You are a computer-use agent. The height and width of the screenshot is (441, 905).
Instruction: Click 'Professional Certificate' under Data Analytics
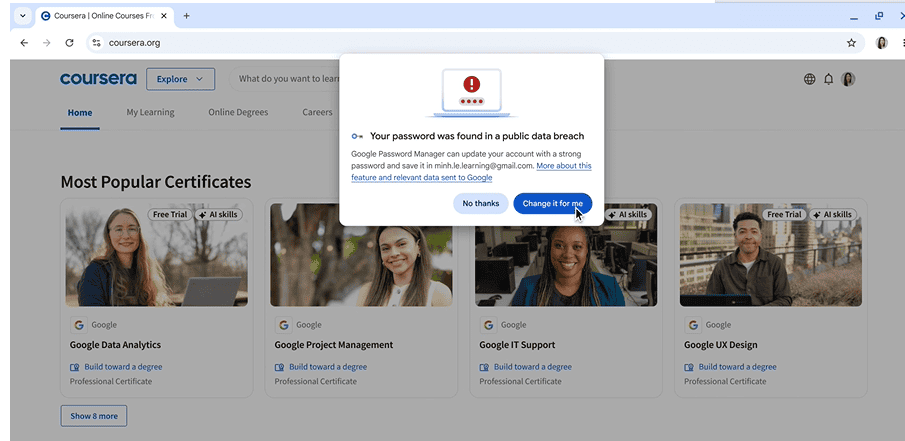pyautogui.click(x=111, y=381)
